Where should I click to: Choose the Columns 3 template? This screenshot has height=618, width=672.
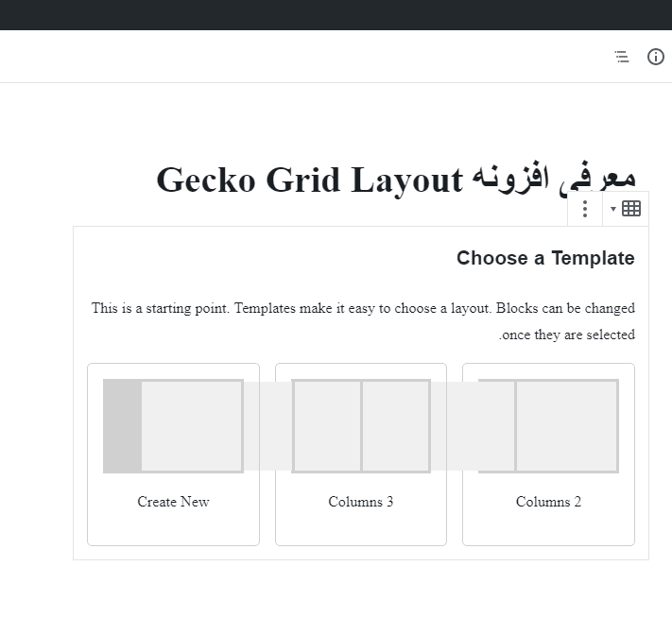[361, 455]
